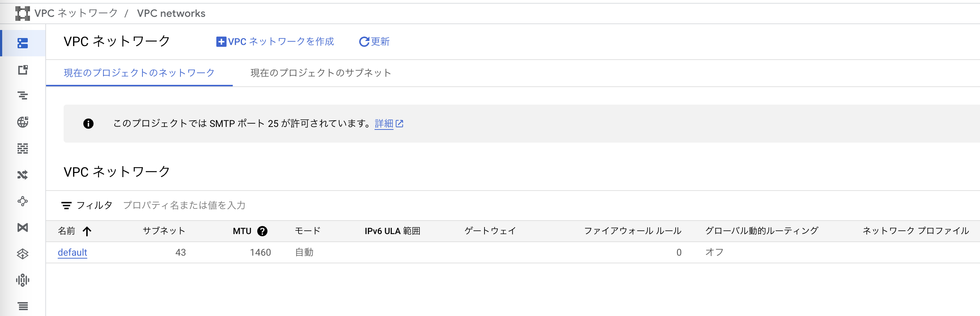980x316 pixels.
Task: Click the Firewall sidebar icon
Action: 23,149
